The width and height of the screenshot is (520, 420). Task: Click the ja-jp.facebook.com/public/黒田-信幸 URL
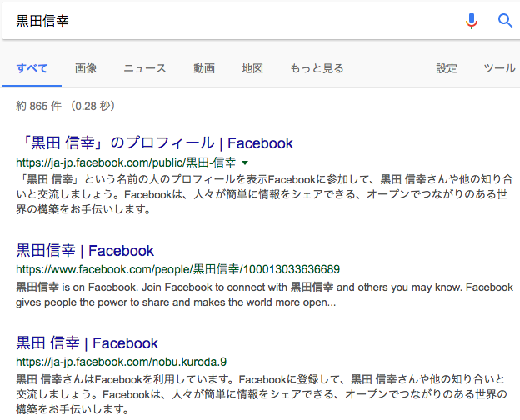tap(126, 162)
